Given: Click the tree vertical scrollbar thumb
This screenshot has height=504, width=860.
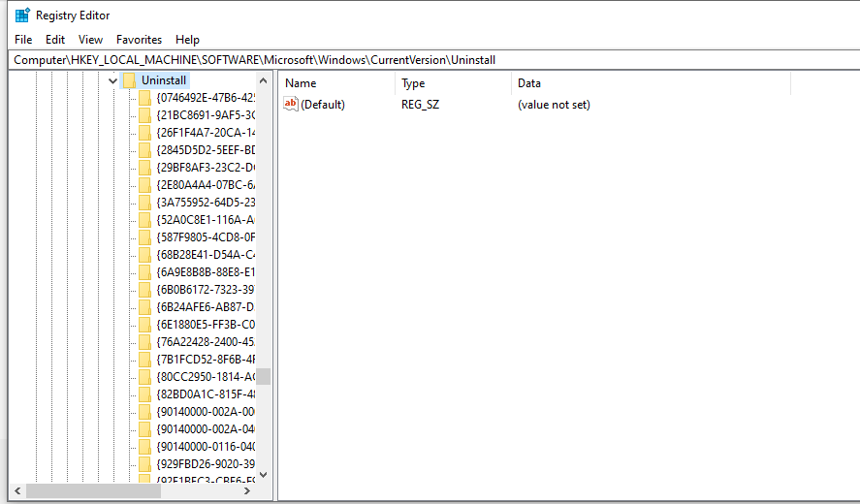Looking at the screenshot, I should point(264,377).
